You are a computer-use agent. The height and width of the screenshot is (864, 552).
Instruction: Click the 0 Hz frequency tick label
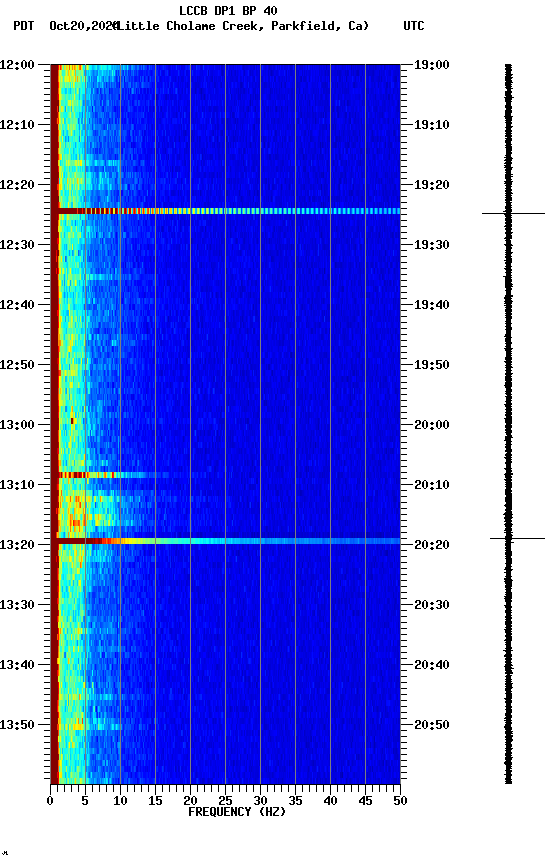(51, 801)
